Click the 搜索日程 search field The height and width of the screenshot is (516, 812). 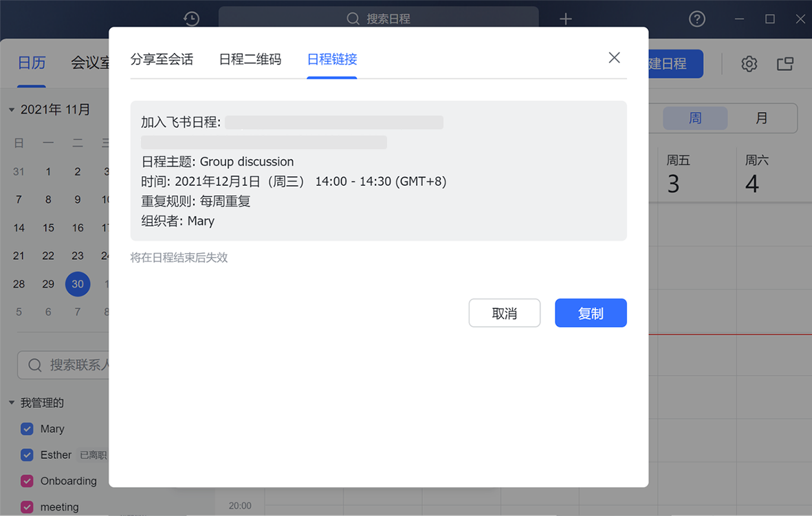[x=379, y=19]
